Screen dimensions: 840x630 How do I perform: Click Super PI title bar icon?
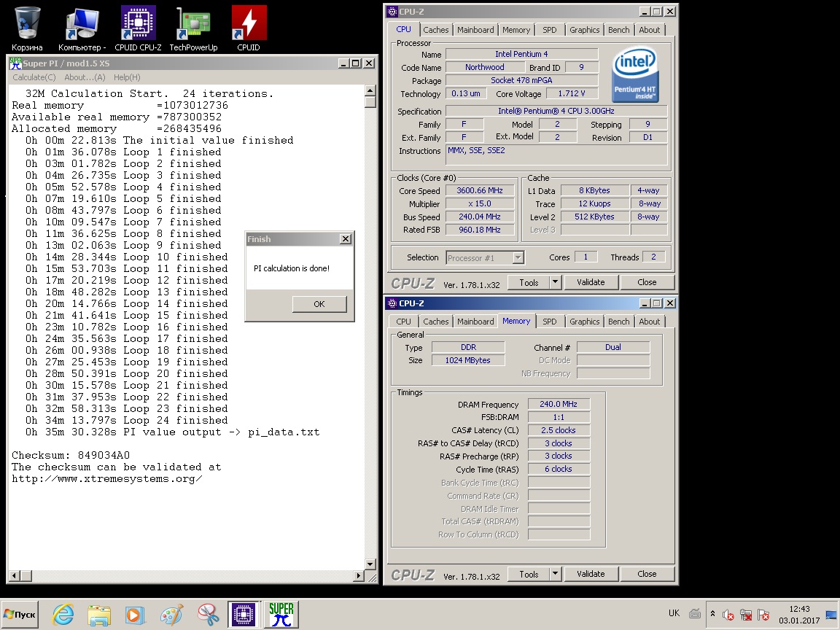[15, 63]
